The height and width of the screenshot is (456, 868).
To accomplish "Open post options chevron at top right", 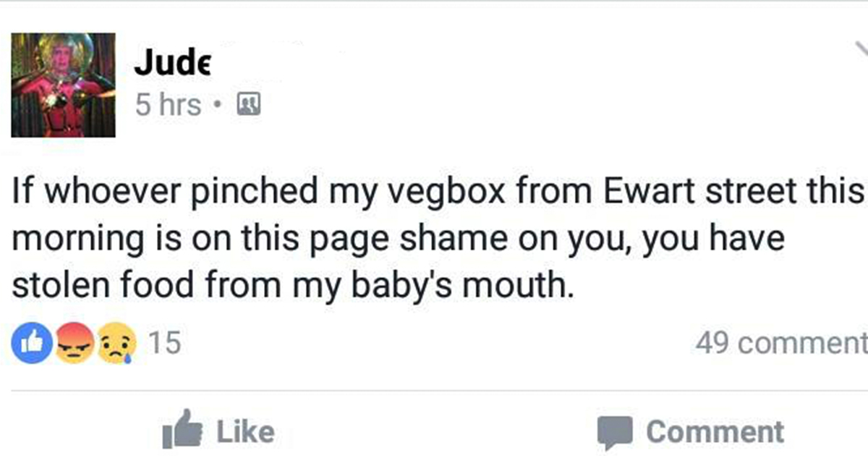I will click(x=859, y=49).
